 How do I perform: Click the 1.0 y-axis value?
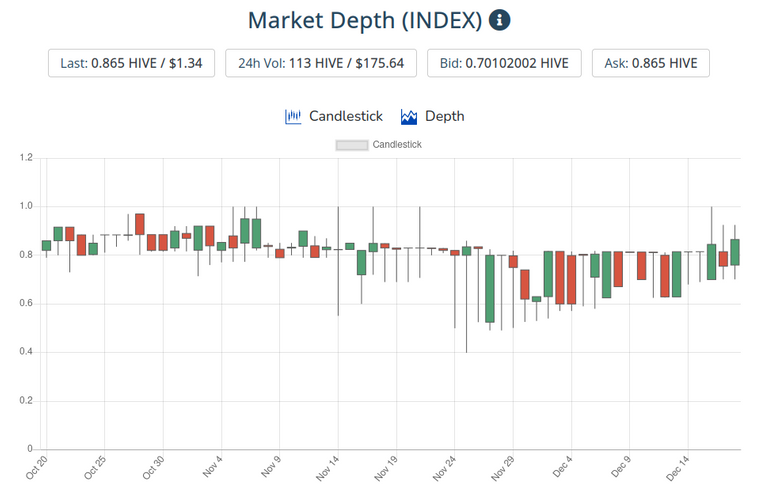coord(26,206)
